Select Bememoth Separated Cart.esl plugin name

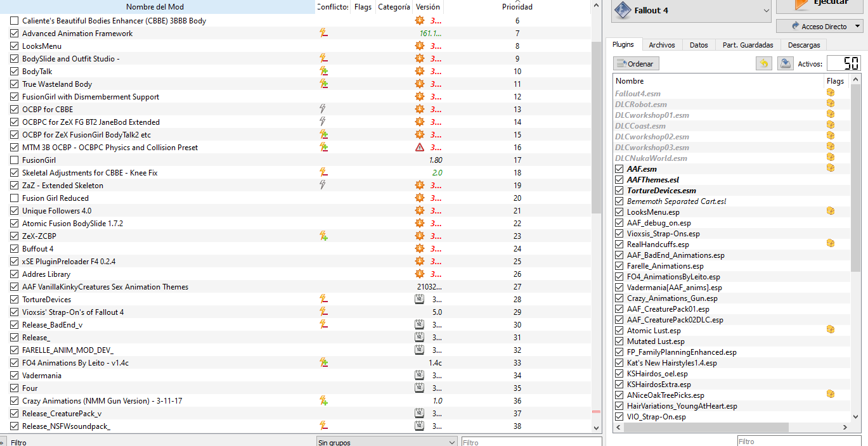point(677,201)
